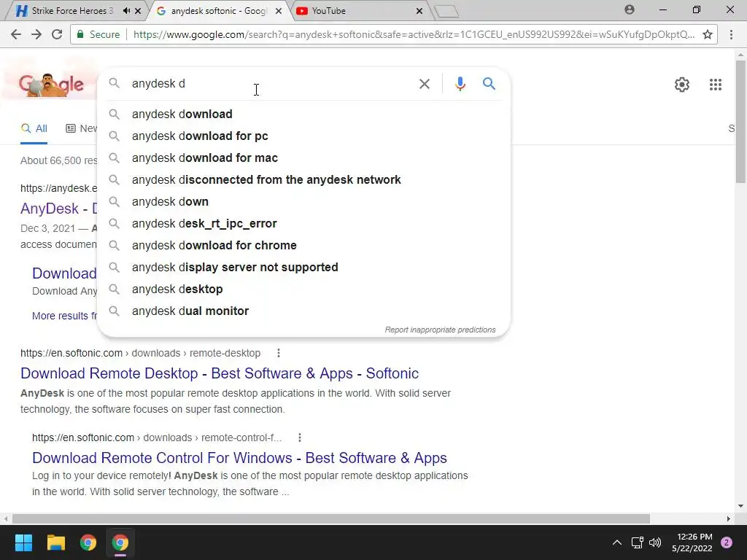747x560 pixels.
Task: Choose suggestion 'anydesk download for mac'
Action: [x=303, y=158]
